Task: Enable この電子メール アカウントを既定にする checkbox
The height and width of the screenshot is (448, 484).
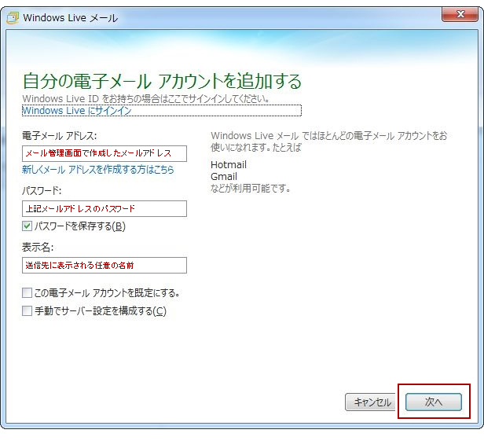Action: tap(27, 292)
